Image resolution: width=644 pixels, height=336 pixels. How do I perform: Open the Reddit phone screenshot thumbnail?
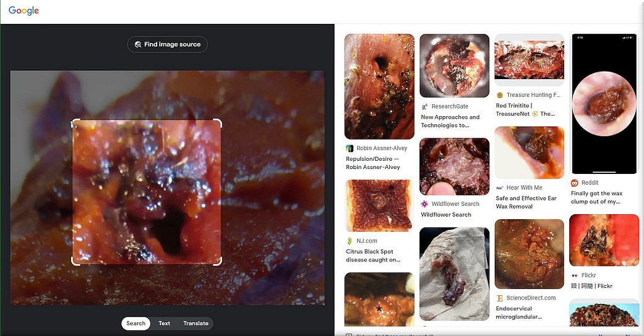(x=604, y=104)
